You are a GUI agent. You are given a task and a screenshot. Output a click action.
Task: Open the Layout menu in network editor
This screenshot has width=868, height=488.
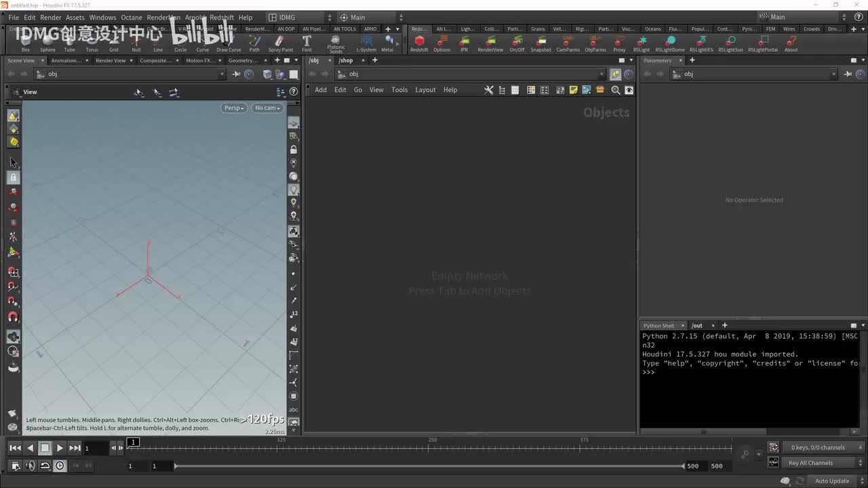[x=425, y=90]
